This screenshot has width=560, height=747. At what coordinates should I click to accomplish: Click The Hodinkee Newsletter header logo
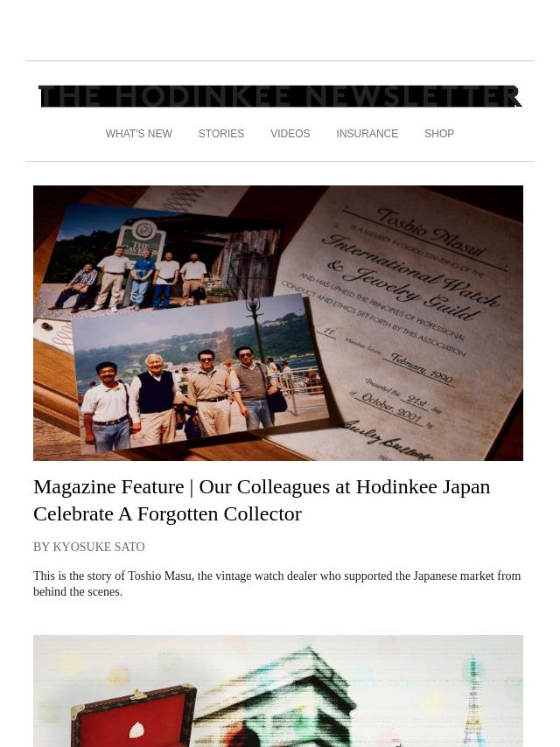(x=280, y=97)
